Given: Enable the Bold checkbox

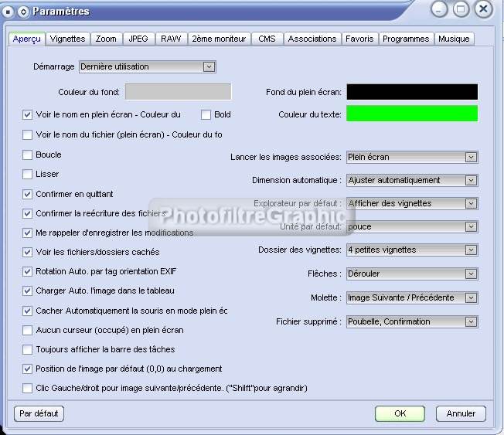Looking at the screenshot, I should click(x=206, y=114).
